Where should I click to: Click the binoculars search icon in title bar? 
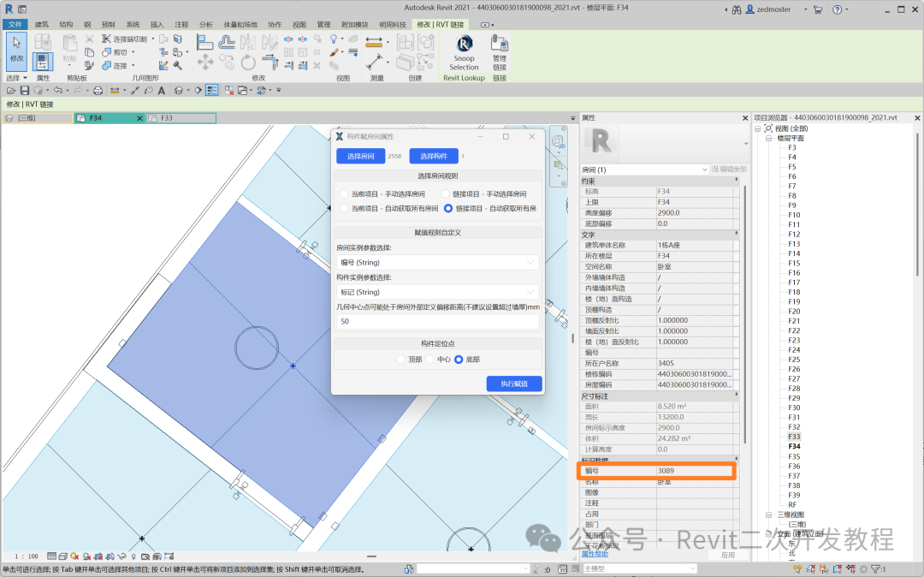(737, 9)
